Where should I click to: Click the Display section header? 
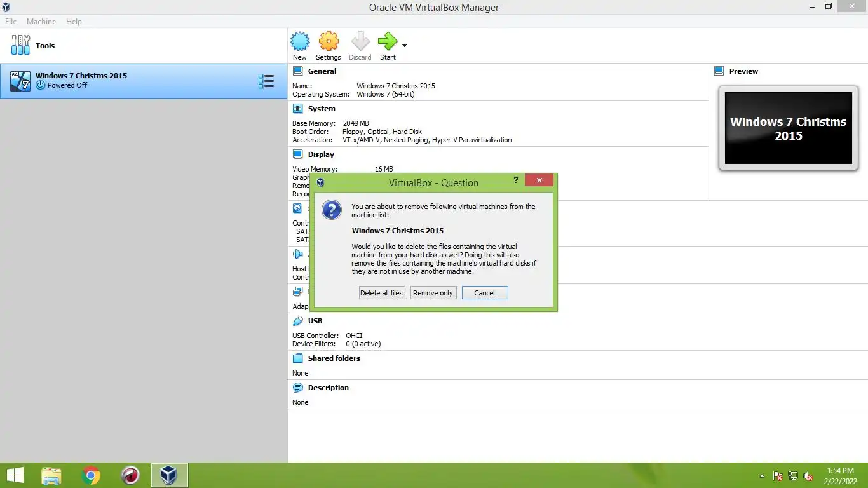(x=321, y=154)
